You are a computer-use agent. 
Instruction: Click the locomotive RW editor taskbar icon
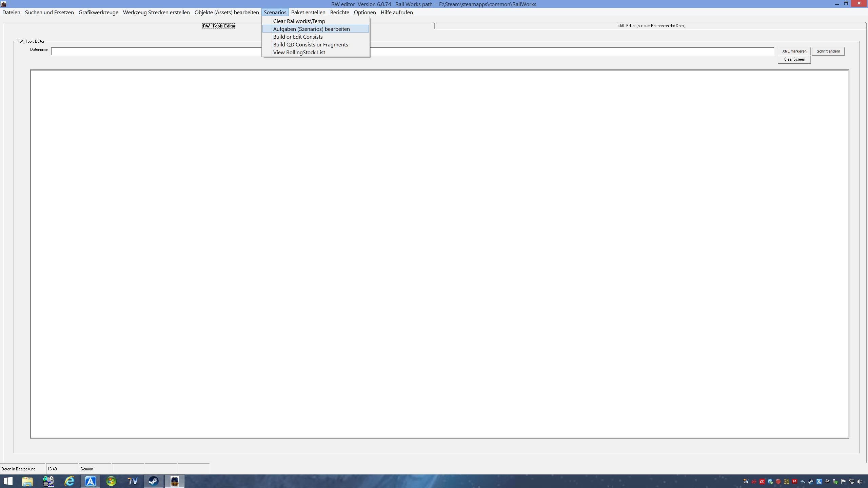(175, 481)
